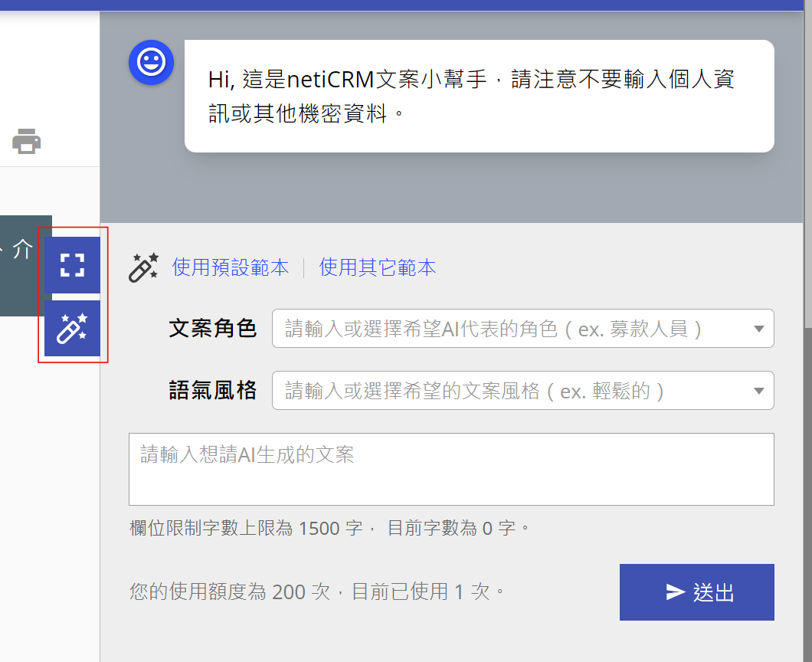The width and height of the screenshot is (812, 662).
Task: Click the 文案角色 field label
Action: [x=212, y=329]
